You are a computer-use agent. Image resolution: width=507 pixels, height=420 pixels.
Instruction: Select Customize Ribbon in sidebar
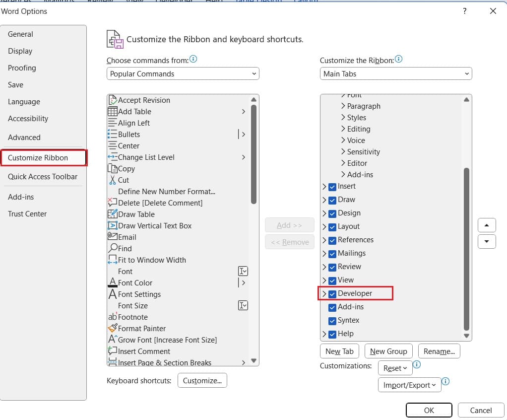click(x=44, y=157)
